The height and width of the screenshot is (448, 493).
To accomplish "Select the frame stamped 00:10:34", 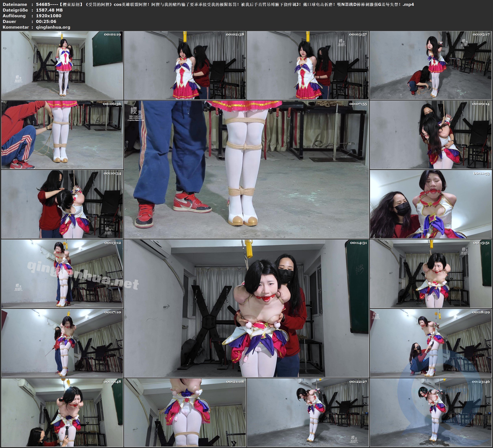I will click(62, 204).
